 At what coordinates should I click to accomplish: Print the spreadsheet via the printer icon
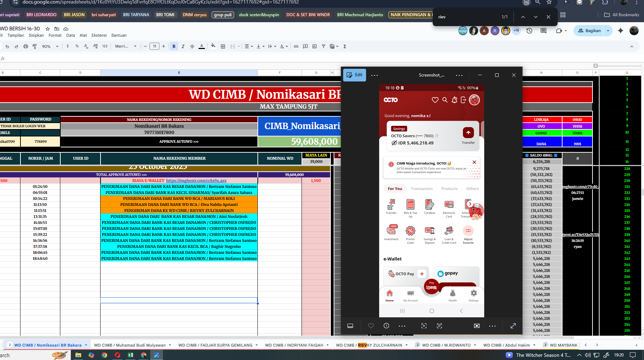(x=25, y=46)
